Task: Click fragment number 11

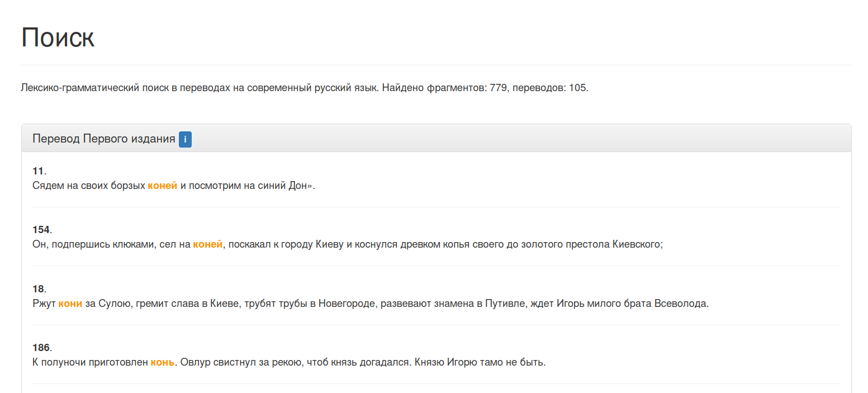Action: click(38, 171)
